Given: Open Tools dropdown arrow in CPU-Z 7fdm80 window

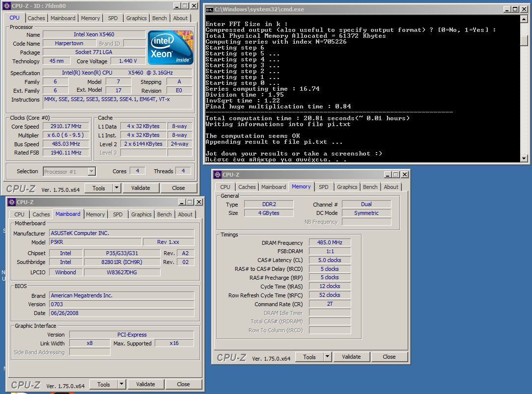Looking at the screenshot, I should coord(116,188).
